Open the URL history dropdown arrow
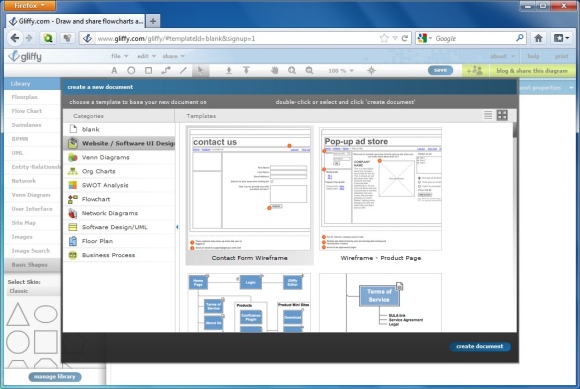Viewport: 580px width, 389px height. [395, 38]
